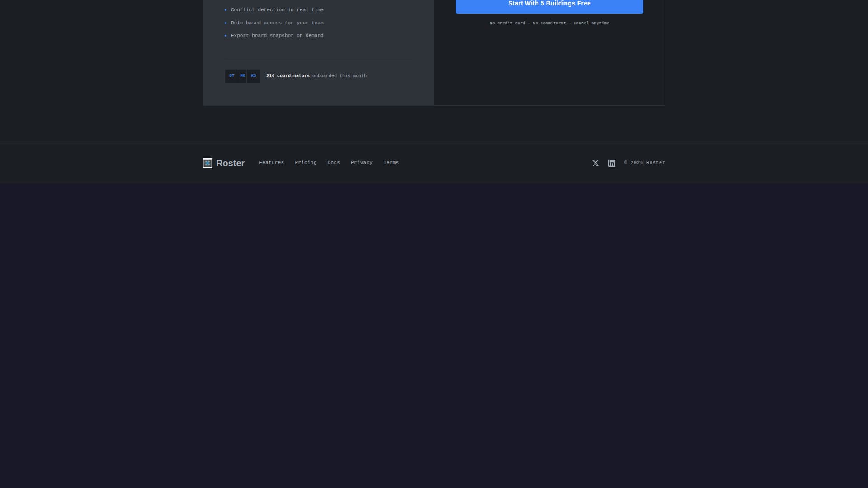
Task: Click the DT avatar badge
Action: pyautogui.click(x=231, y=76)
